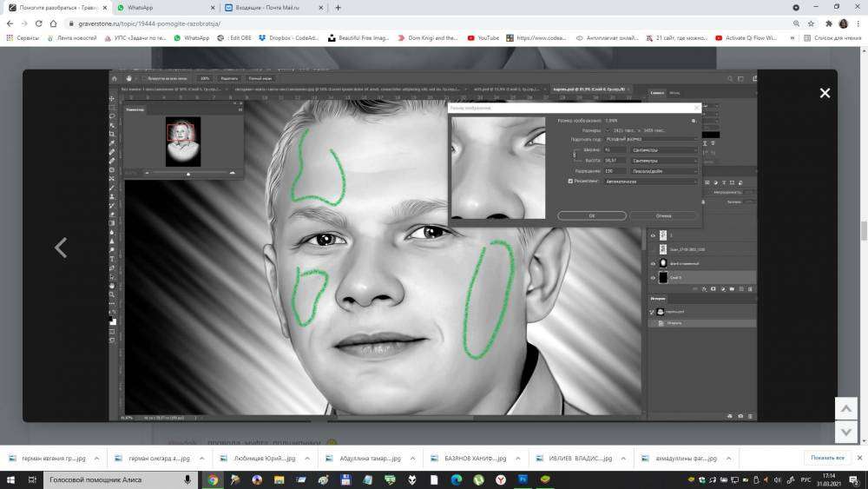Reload the graverstone.ru page

(38, 23)
